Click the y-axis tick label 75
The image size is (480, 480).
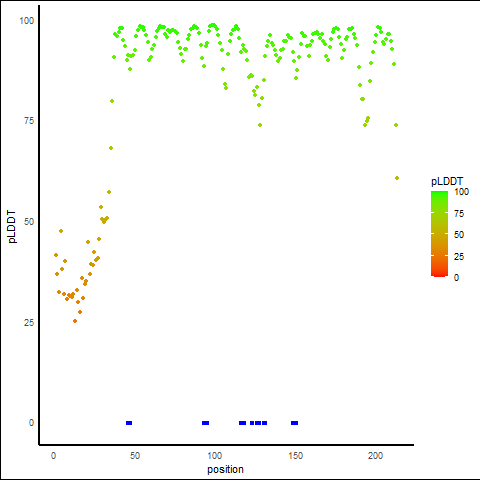tap(29, 121)
